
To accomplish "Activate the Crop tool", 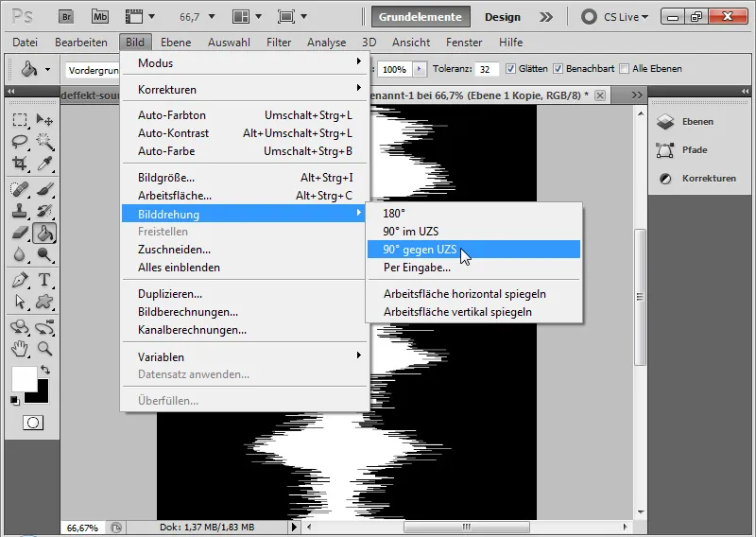I will pos(20,164).
